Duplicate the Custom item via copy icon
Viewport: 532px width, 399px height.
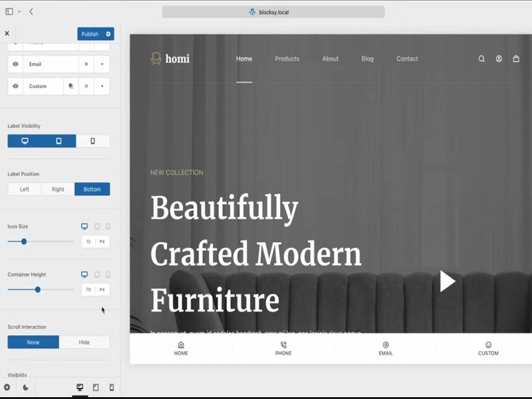[70, 86]
